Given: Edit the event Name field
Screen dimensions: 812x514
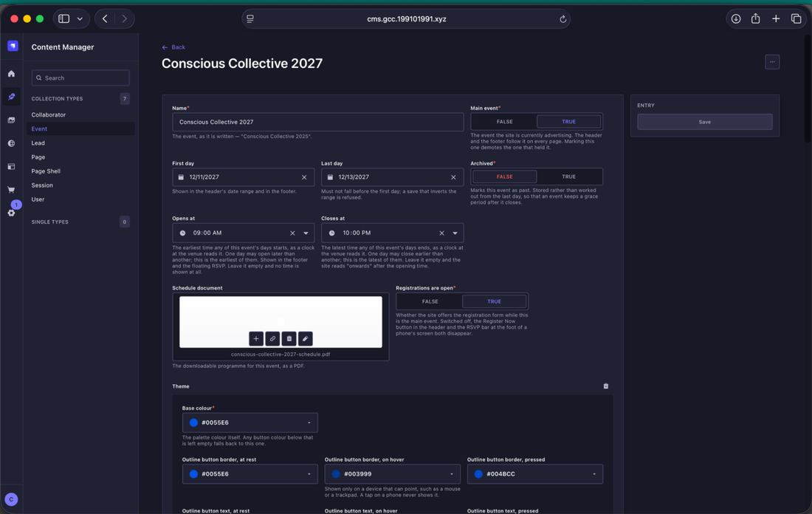Looking at the screenshot, I should point(318,123).
